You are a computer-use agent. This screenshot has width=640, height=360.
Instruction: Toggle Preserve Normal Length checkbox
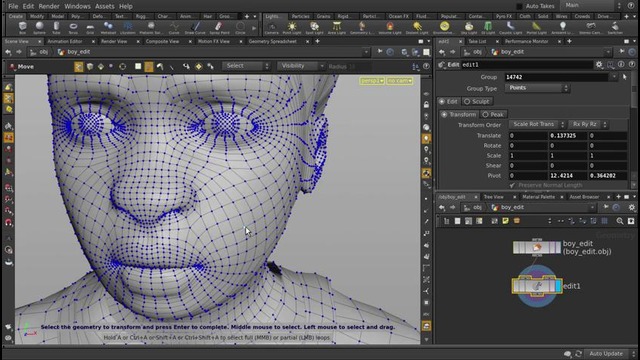tap(512, 185)
